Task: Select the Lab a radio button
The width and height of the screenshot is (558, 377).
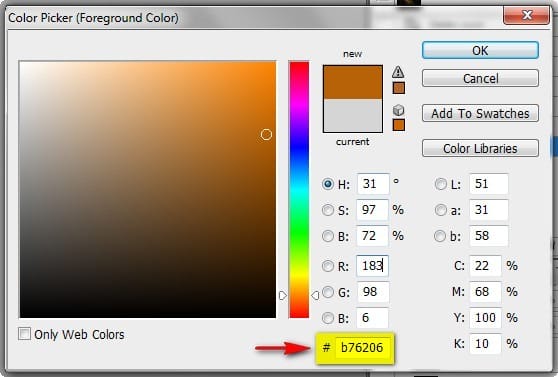Action: pyautogui.click(x=441, y=210)
